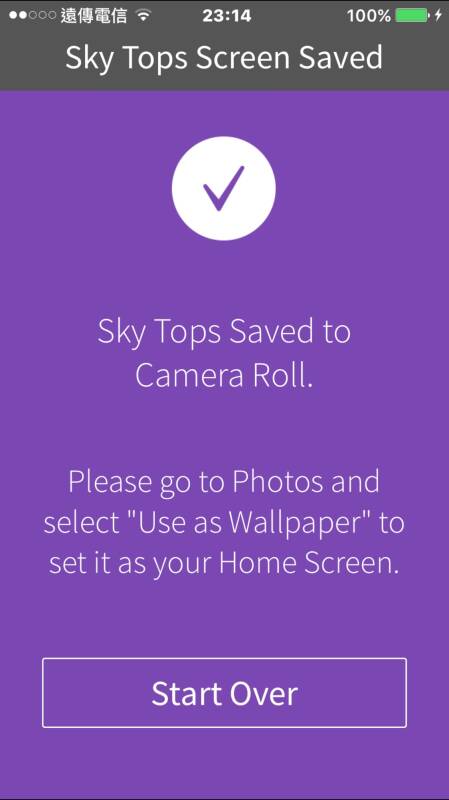Tap the Sky Tops Screen Saved title
The height and width of the screenshot is (800, 449).
pos(224,57)
